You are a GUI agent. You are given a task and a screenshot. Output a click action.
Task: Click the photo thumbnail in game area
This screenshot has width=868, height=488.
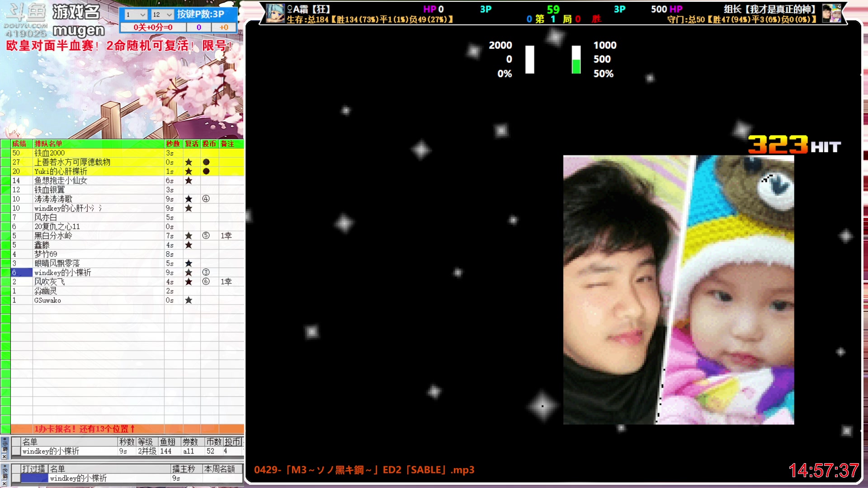pyautogui.click(x=678, y=290)
